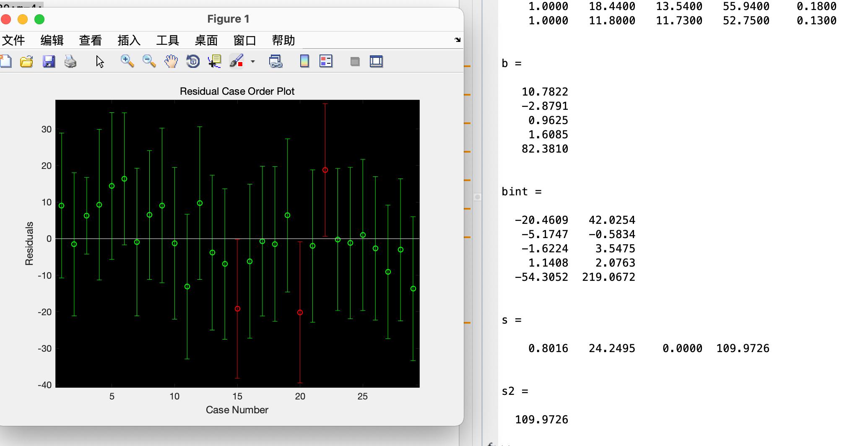The image size is (868, 446).
Task: Open the 文件 menu
Action: click(13, 40)
